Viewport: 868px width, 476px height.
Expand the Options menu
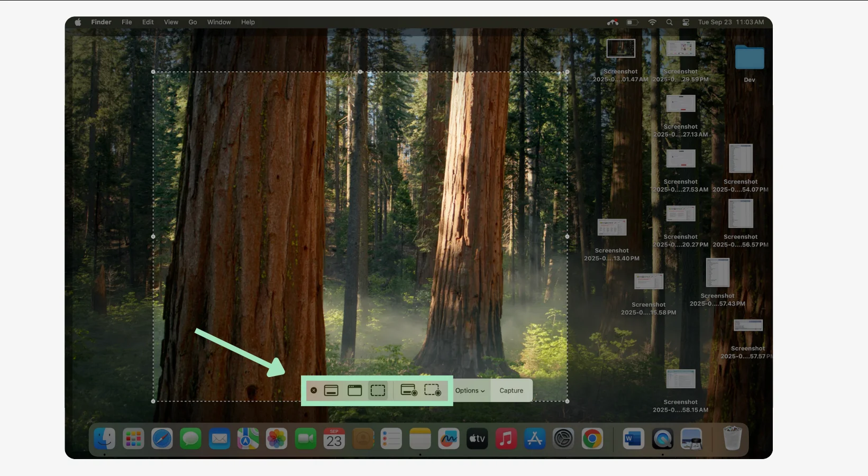click(x=470, y=390)
